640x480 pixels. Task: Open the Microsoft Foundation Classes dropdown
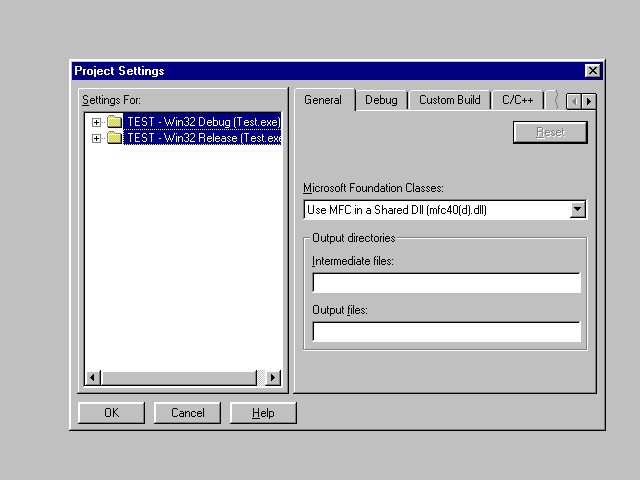[x=577, y=210]
